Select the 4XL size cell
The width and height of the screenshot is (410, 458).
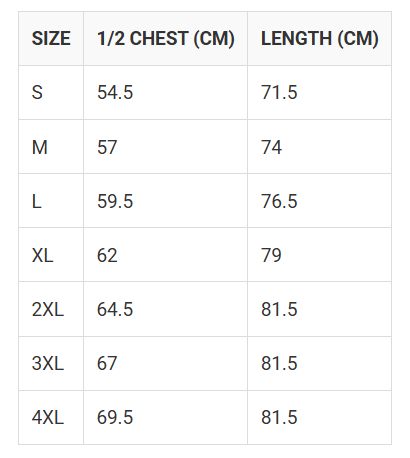(x=51, y=417)
